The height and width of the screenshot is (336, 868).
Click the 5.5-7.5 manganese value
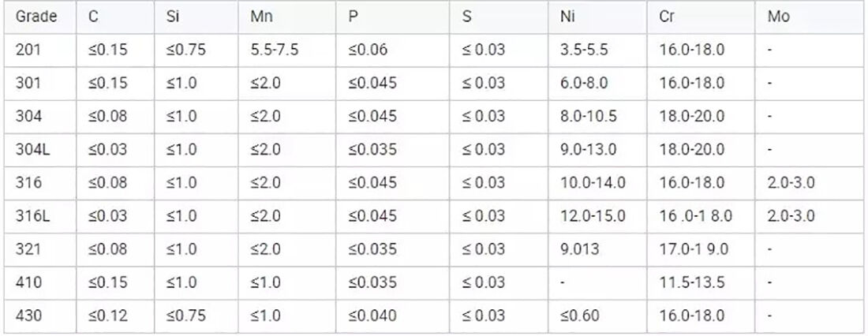[274, 50]
